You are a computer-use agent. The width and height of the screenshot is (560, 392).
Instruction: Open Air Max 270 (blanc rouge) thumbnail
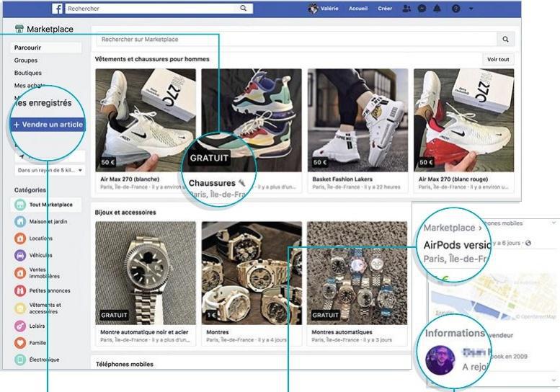click(463, 120)
